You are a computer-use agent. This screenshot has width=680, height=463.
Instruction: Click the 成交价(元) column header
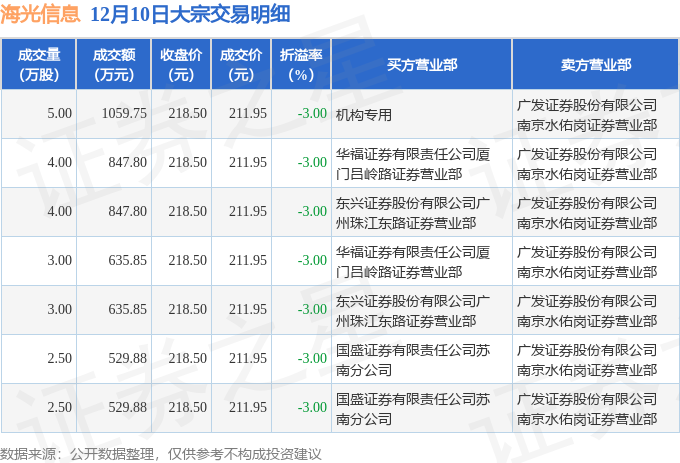(241, 65)
